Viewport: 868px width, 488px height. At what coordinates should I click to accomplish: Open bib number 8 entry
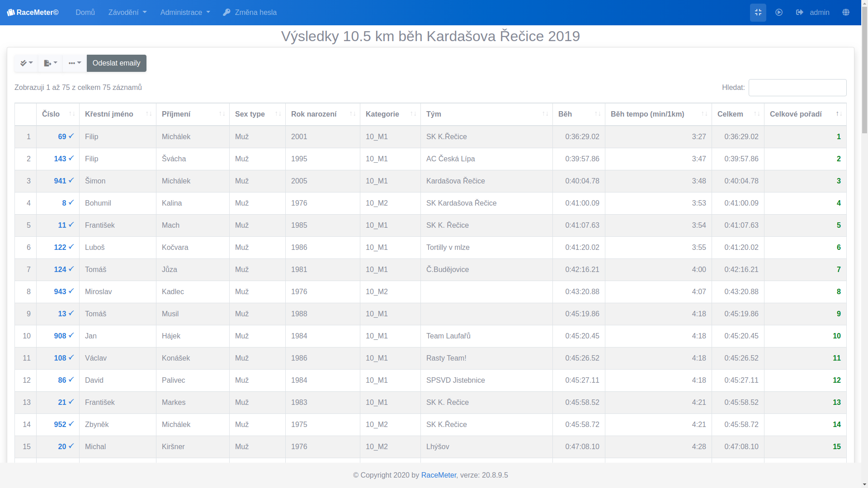pos(68,203)
